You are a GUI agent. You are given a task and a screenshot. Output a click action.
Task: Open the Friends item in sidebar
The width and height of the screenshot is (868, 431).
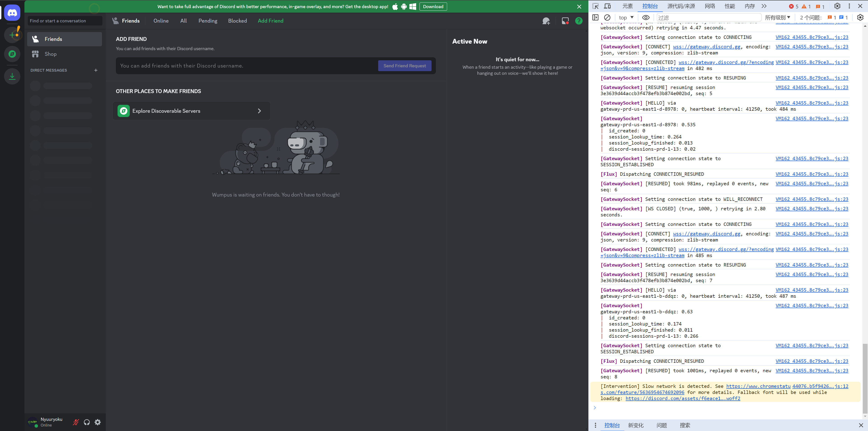click(x=65, y=39)
